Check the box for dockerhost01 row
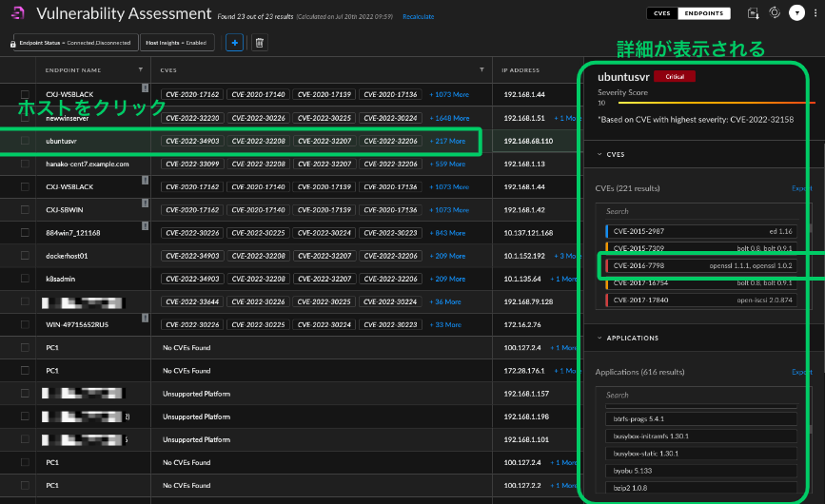This screenshot has width=825, height=504. 26,256
